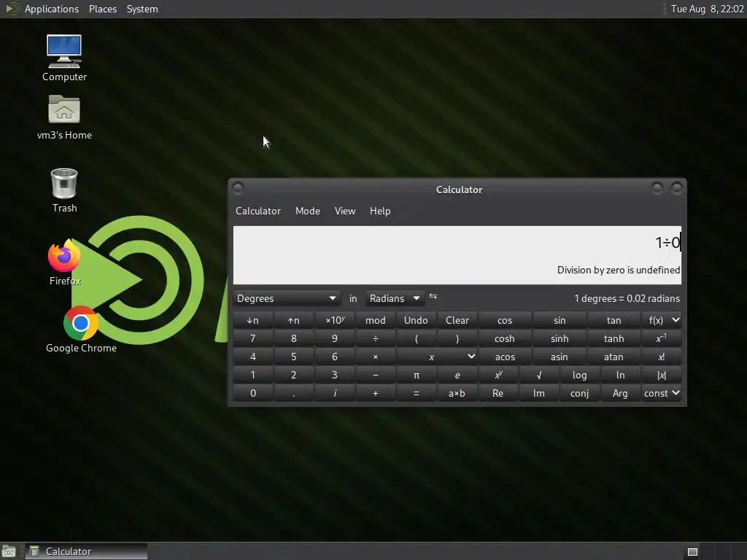Launch Firefox from the desktop

pyautogui.click(x=64, y=262)
